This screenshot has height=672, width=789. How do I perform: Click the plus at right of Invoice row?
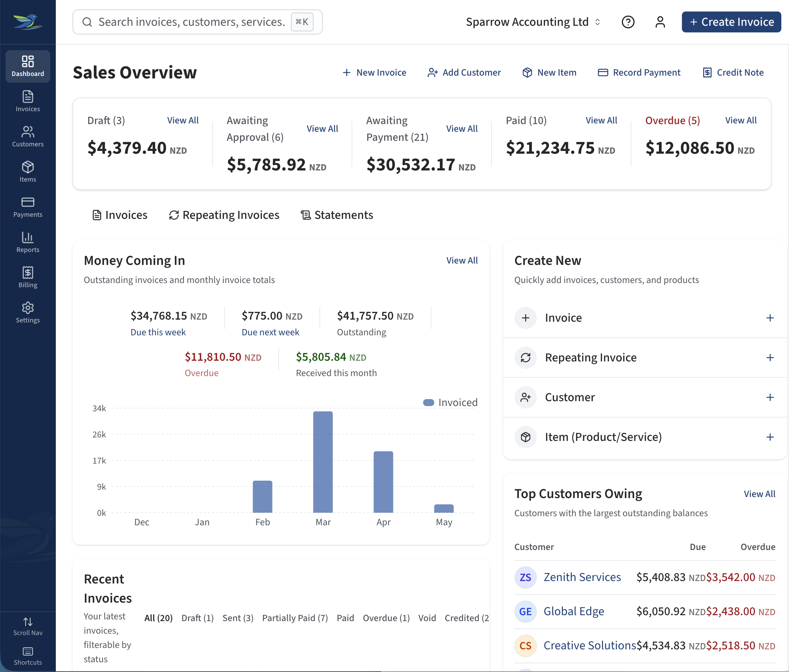770,318
